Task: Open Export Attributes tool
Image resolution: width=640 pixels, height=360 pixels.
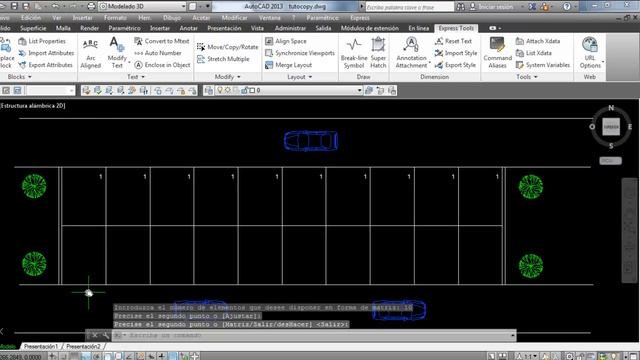Action: click(46, 65)
